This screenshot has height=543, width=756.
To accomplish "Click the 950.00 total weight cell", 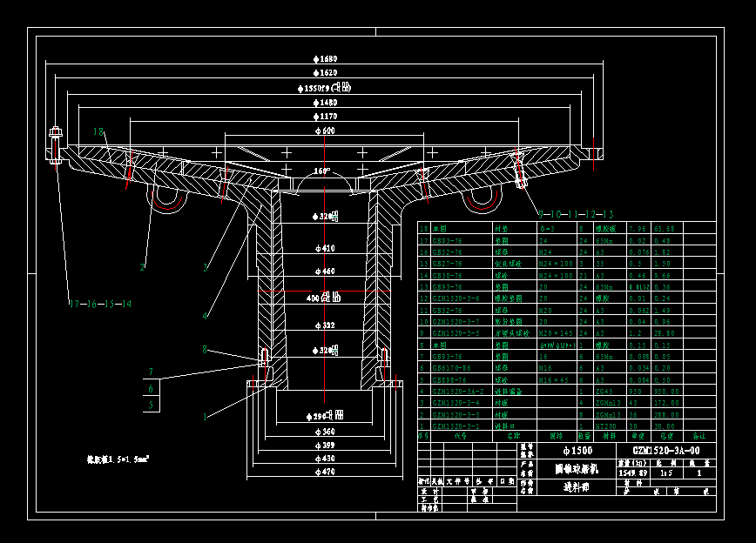I will coord(667,392).
